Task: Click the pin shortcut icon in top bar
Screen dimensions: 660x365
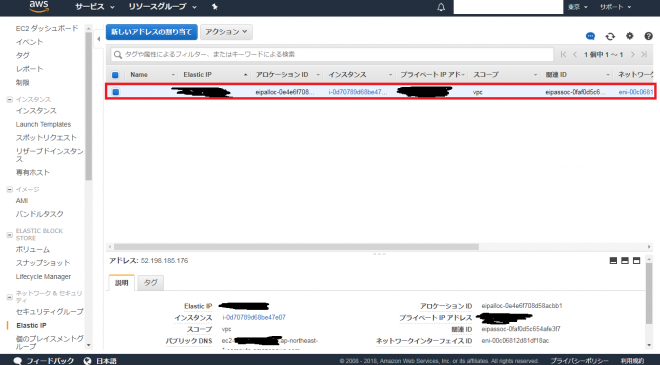Action: click(x=214, y=7)
